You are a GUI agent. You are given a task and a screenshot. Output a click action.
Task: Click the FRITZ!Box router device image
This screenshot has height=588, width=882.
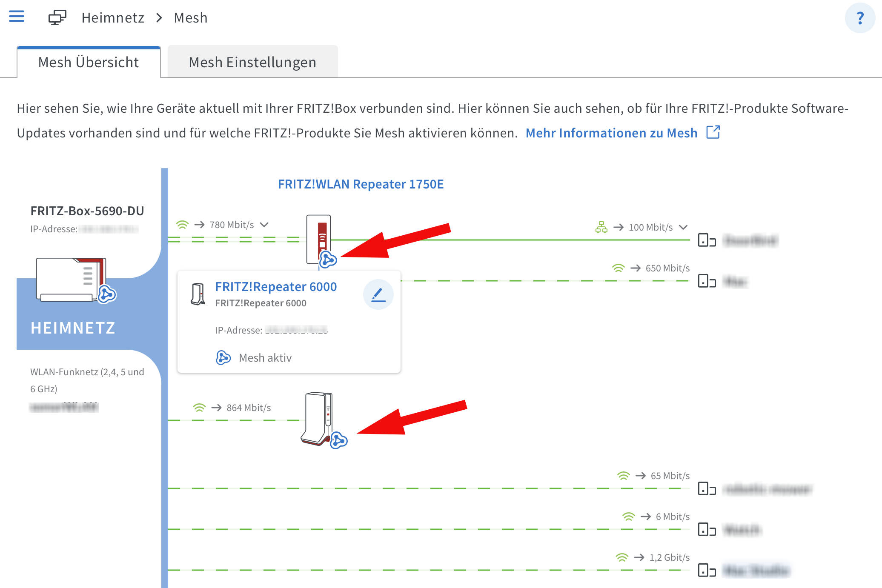pyautogui.click(x=71, y=279)
